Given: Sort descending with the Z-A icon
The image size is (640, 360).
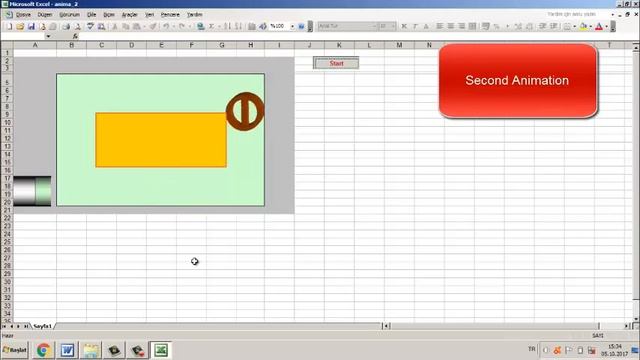Looking at the screenshot, I should (239, 27).
